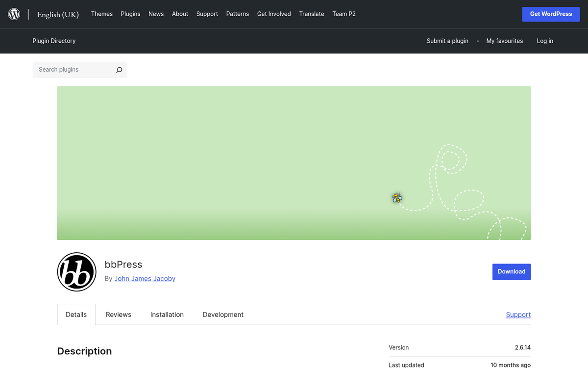The width and height of the screenshot is (588, 368).
Task: Select the Development tab
Action: click(223, 314)
